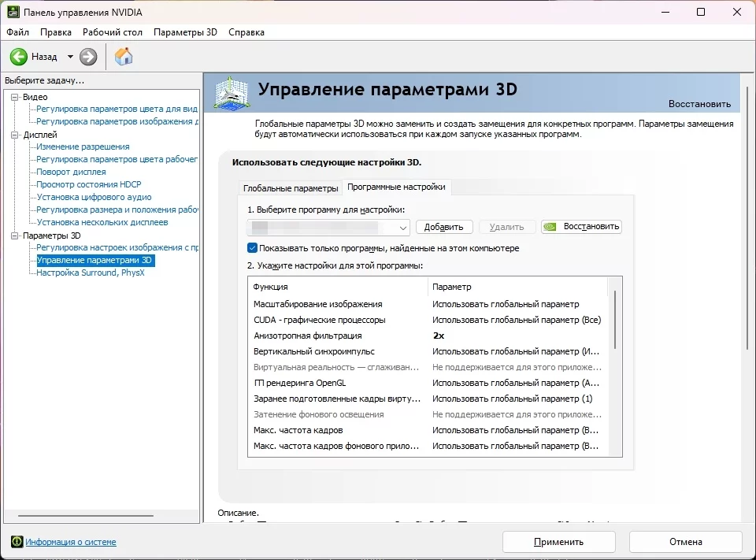Image resolution: width=756 pixels, height=560 pixels.
Task: Maximize the NVIDIA control panel window
Action: click(701, 12)
